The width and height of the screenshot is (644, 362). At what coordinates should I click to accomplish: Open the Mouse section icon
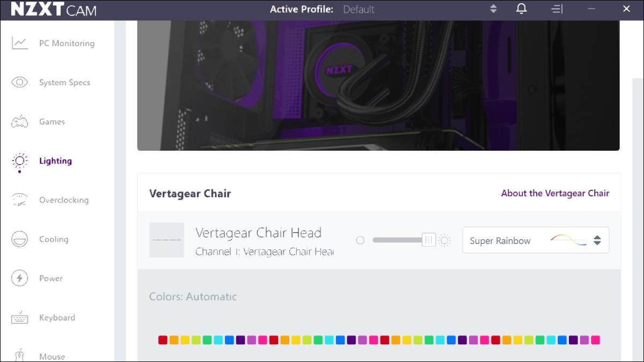[x=20, y=356]
